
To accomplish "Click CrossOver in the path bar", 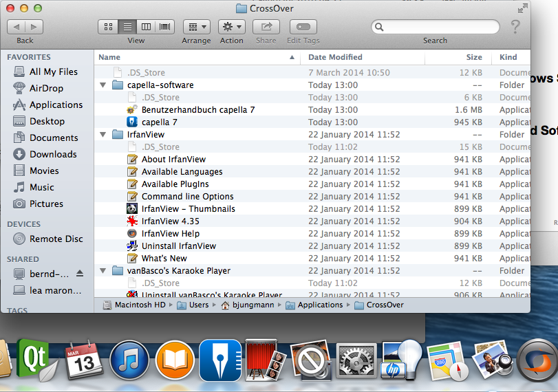I will 379,305.
